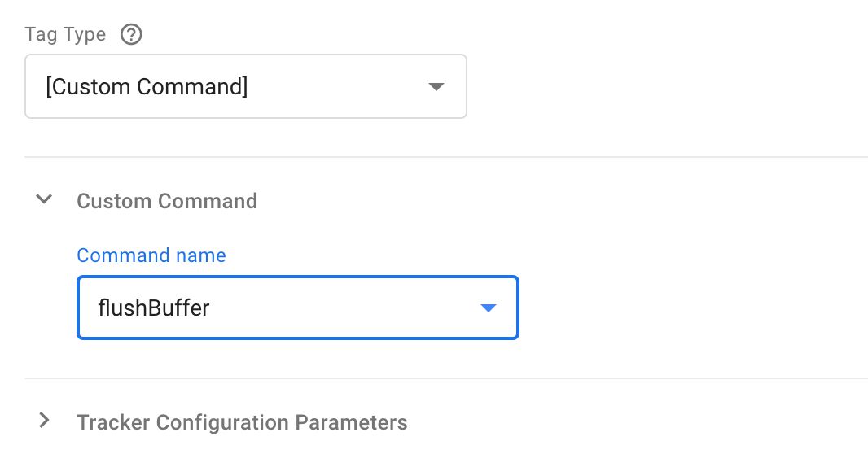
Task: Click the Tag Type help question mark icon
Action: [131, 34]
